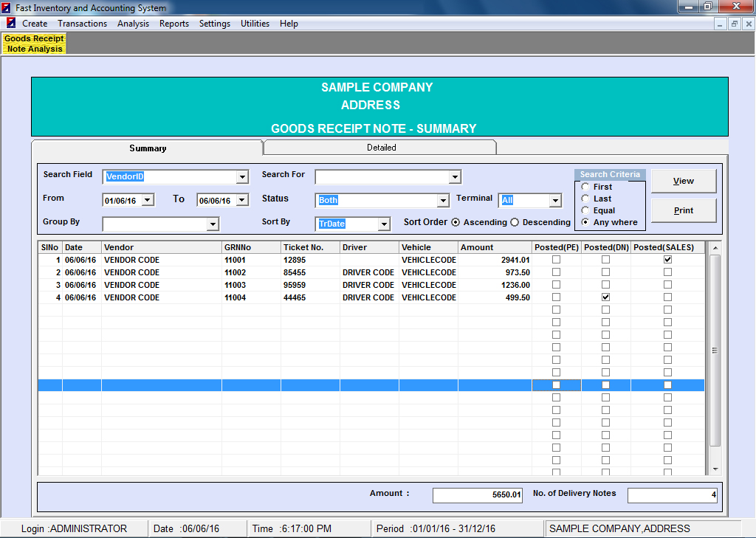
Task: Expand the Status dropdown showing Both
Action: point(443,201)
